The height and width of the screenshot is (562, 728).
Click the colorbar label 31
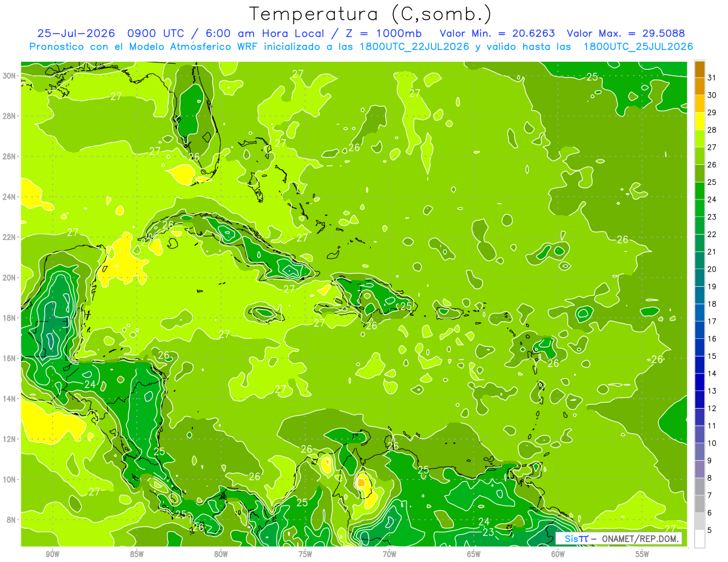(x=712, y=78)
